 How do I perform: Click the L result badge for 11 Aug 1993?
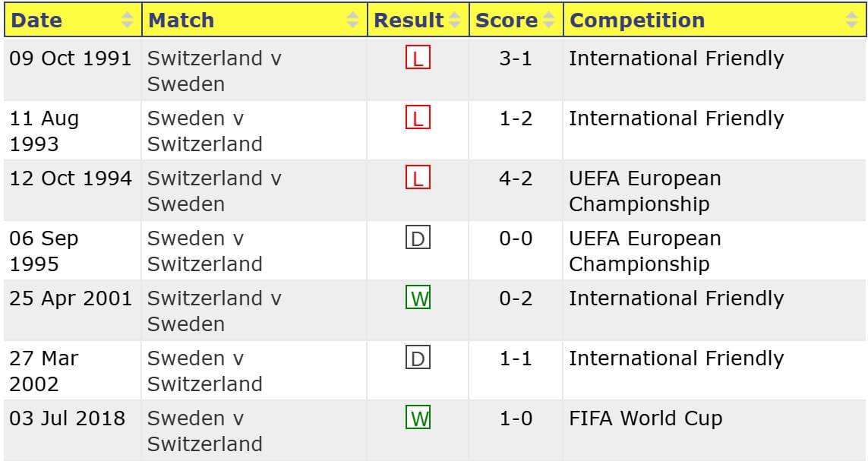point(418,118)
